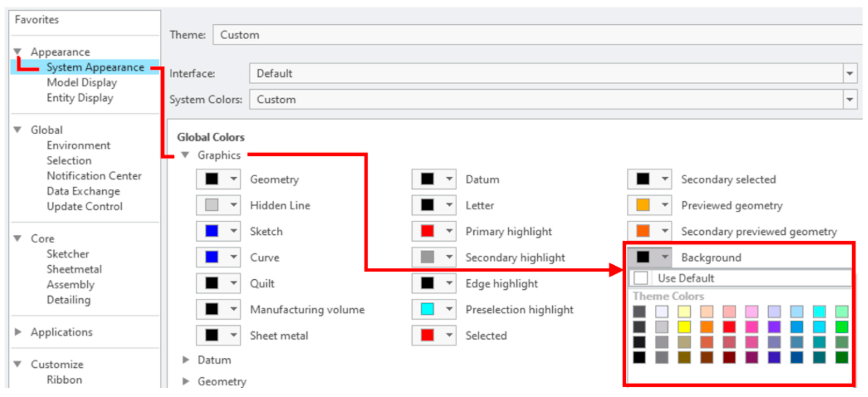Select the pure black bottom-left swatch
This screenshot has height=397, width=868.
pyautogui.click(x=639, y=357)
